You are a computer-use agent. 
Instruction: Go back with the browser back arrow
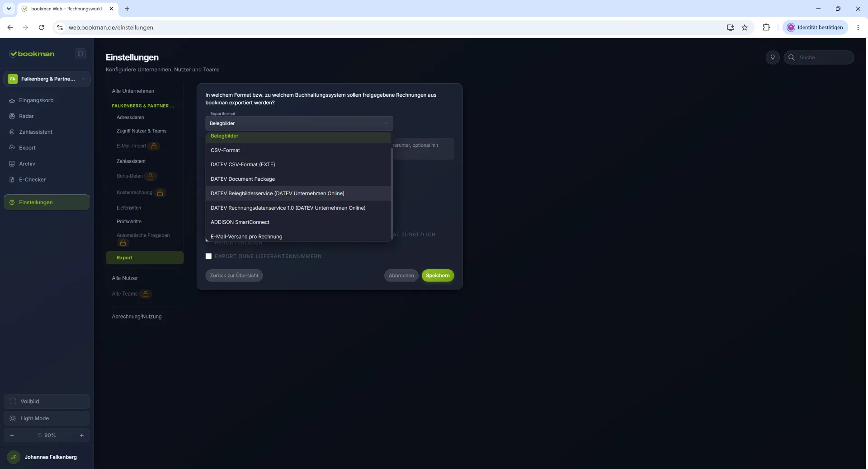[x=10, y=28]
